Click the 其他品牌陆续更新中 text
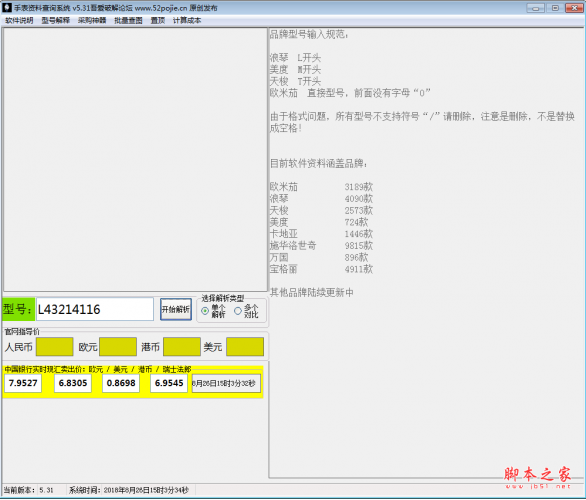 pyautogui.click(x=312, y=293)
